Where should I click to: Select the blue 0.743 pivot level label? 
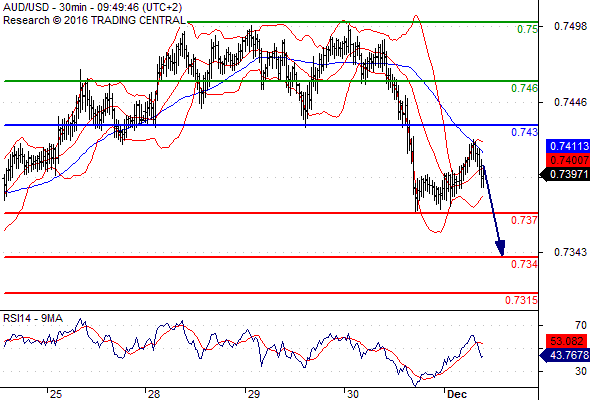click(525, 132)
